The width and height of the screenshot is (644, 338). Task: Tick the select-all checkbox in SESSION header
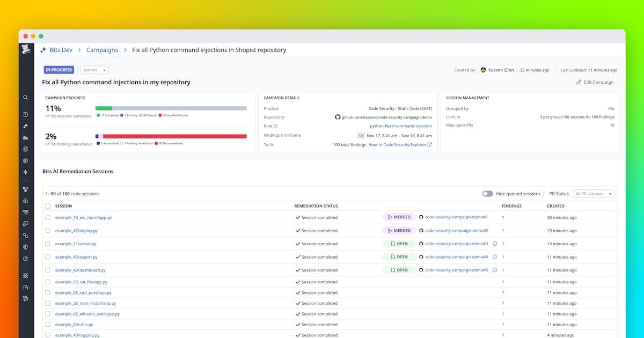tap(48, 206)
